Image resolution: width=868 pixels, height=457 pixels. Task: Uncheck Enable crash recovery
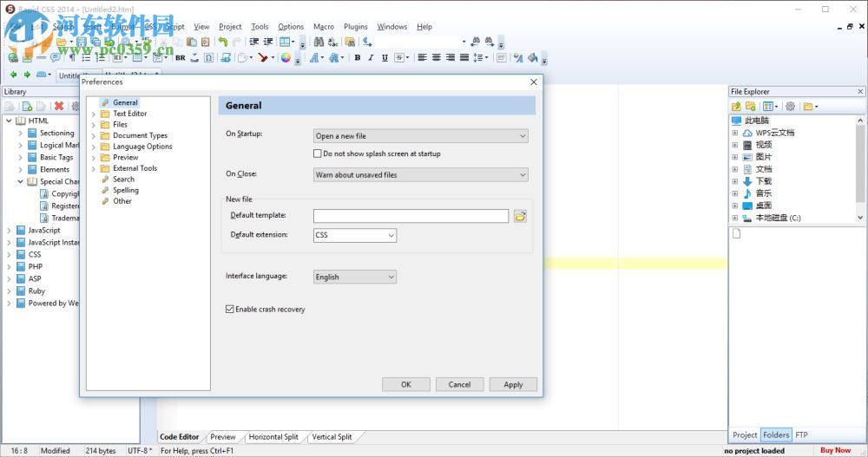pyautogui.click(x=230, y=310)
